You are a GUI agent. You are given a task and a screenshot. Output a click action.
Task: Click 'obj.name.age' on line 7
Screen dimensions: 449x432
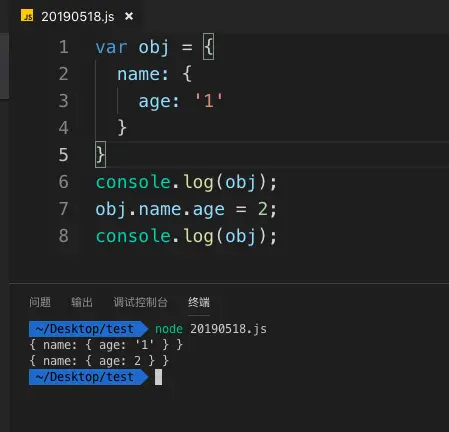coord(160,210)
